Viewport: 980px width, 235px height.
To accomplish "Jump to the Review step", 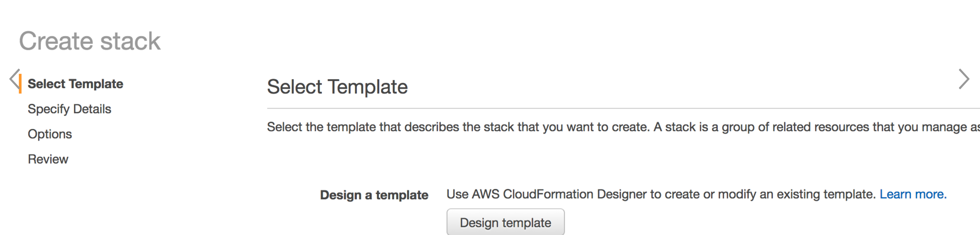I will click(x=48, y=159).
